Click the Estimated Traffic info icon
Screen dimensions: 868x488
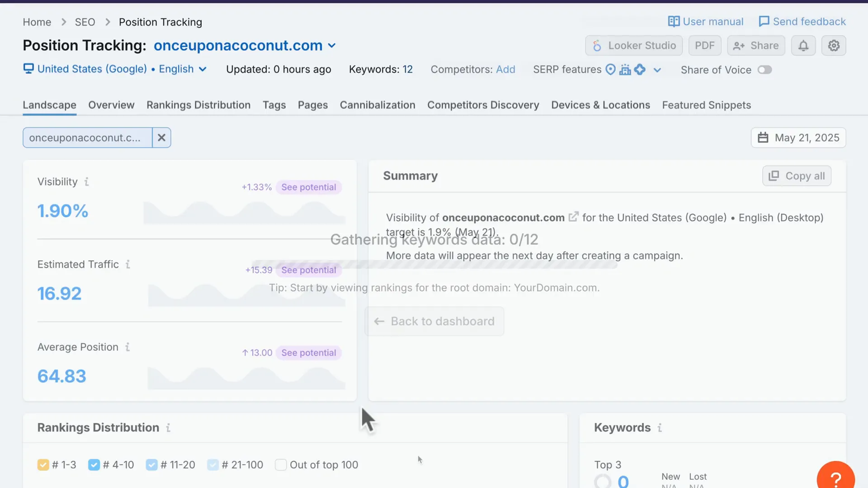tap(127, 265)
